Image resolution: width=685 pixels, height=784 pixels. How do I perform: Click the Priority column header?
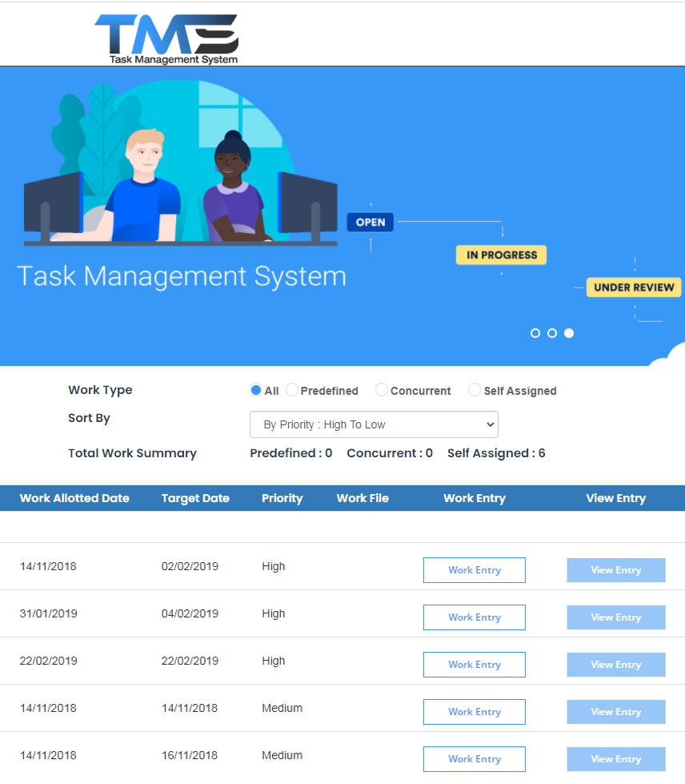282,498
